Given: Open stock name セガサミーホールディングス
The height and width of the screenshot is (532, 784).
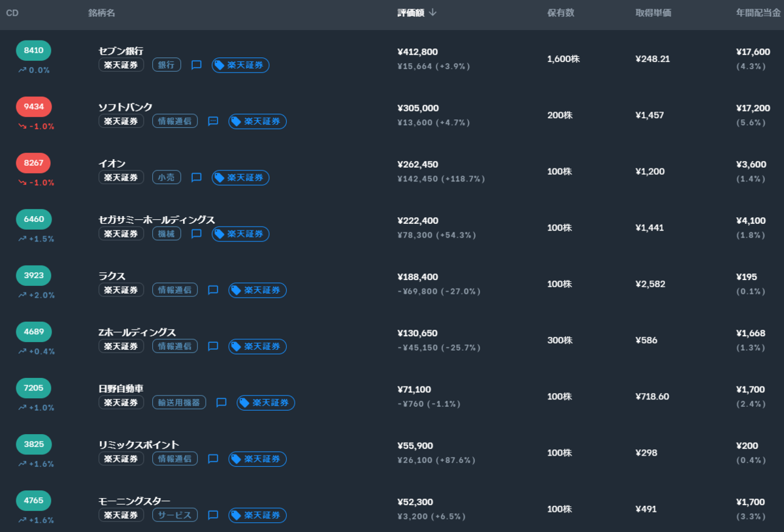Looking at the screenshot, I should tap(157, 219).
